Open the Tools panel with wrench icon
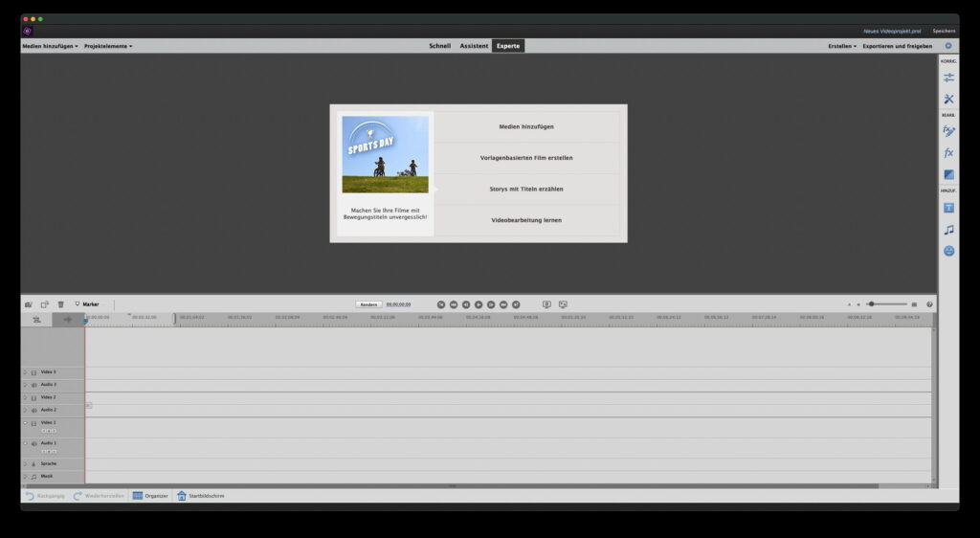980x538 pixels. click(x=948, y=100)
